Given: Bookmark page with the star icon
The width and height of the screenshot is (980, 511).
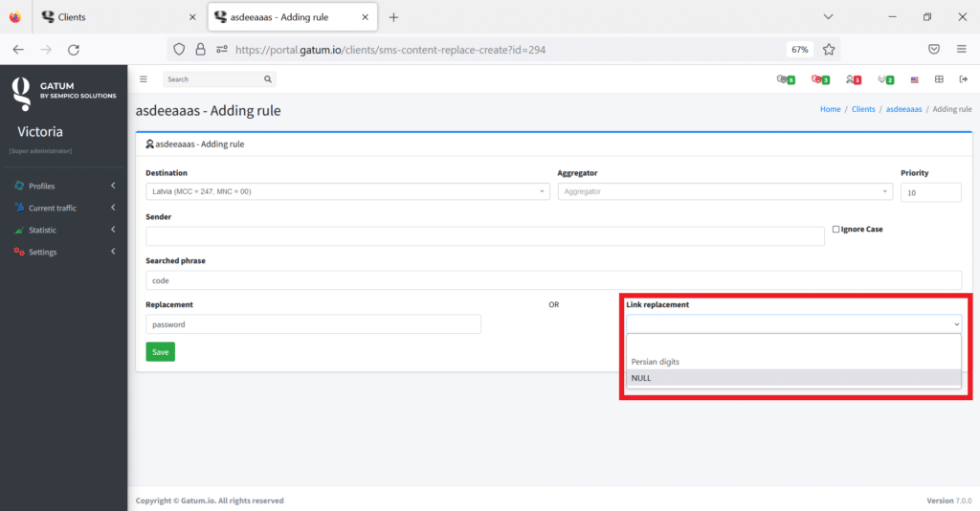Looking at the screenshot, I should [x=829, y=50].
